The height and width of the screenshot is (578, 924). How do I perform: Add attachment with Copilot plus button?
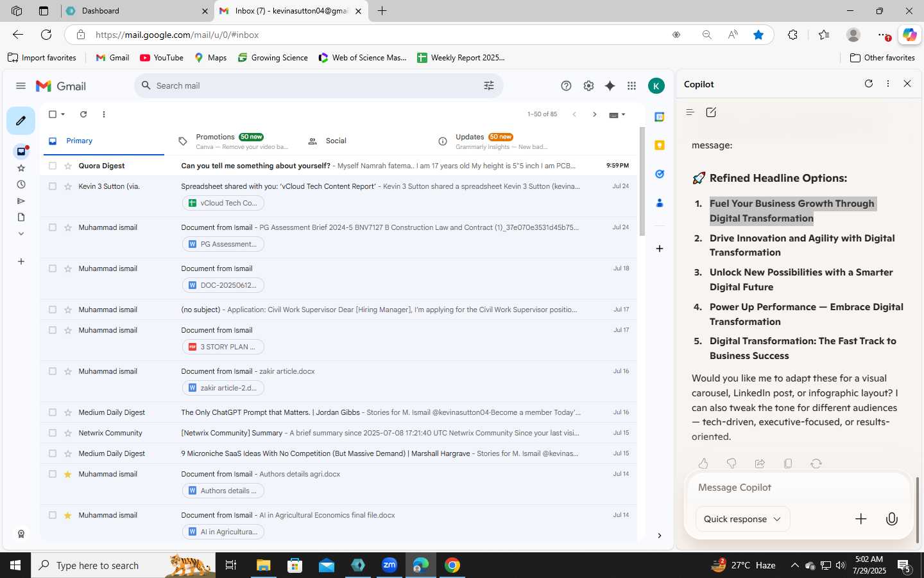pyautogui.click(x=861, y=519)
